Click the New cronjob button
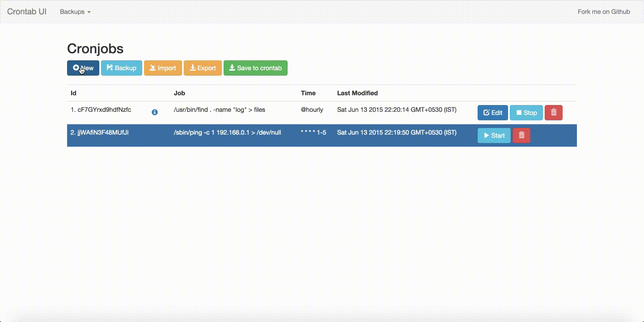 click(83, 68)
